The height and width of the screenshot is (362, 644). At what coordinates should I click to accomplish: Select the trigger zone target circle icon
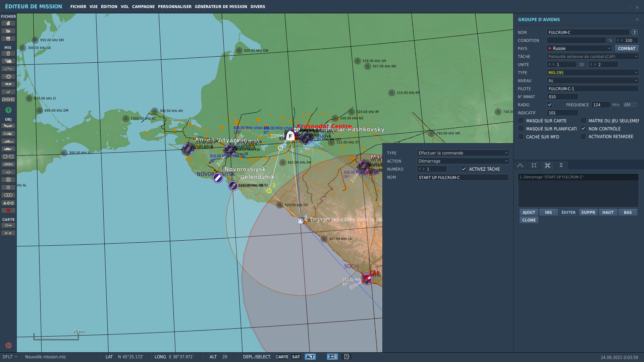[x=8, y=180]
